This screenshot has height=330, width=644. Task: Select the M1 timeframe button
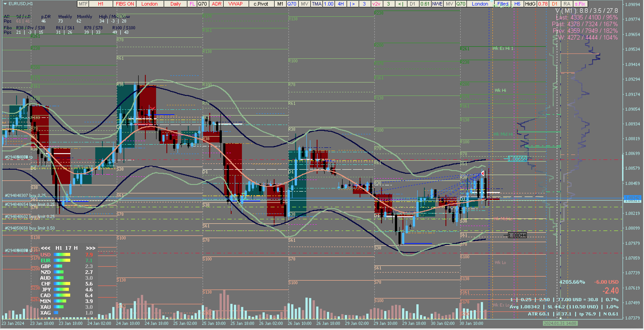click(280, 4)
